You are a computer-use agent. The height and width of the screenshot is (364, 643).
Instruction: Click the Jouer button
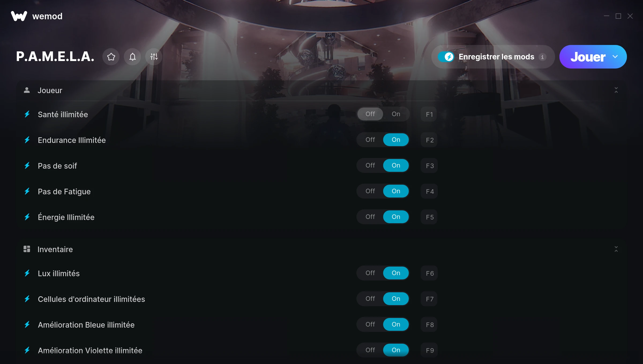click(x=588, y=57)
